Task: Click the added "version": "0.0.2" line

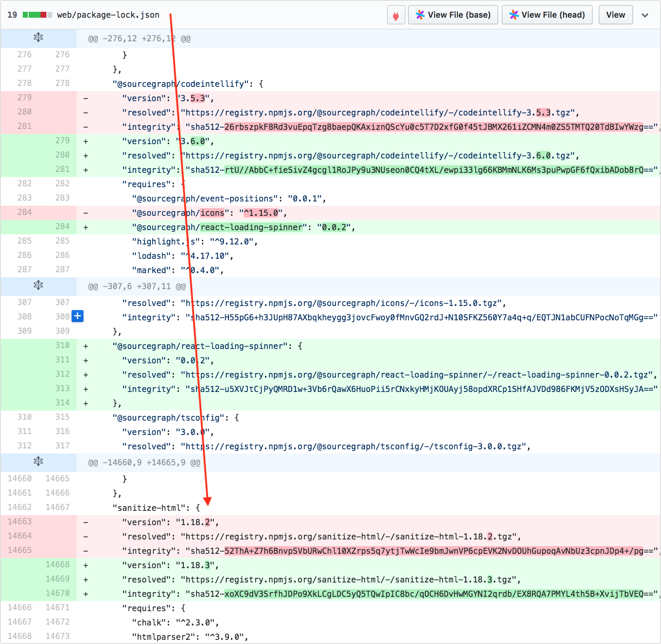Action: [x=168, y=360]
